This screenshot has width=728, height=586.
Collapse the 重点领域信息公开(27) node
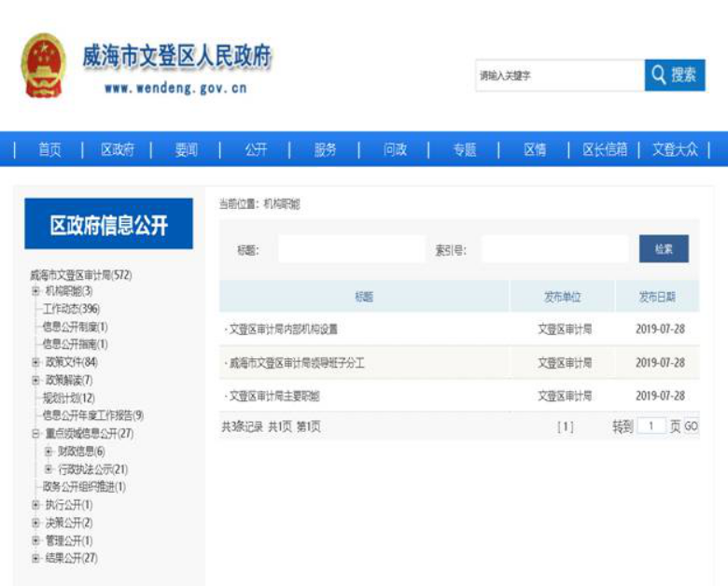point(35,434)
